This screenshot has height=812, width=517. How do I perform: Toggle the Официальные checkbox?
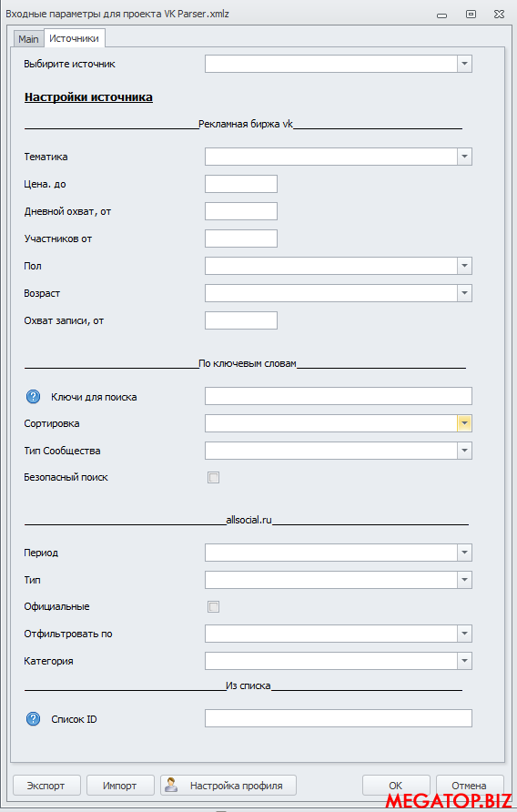pyautogui.click(x=213, y=606)
